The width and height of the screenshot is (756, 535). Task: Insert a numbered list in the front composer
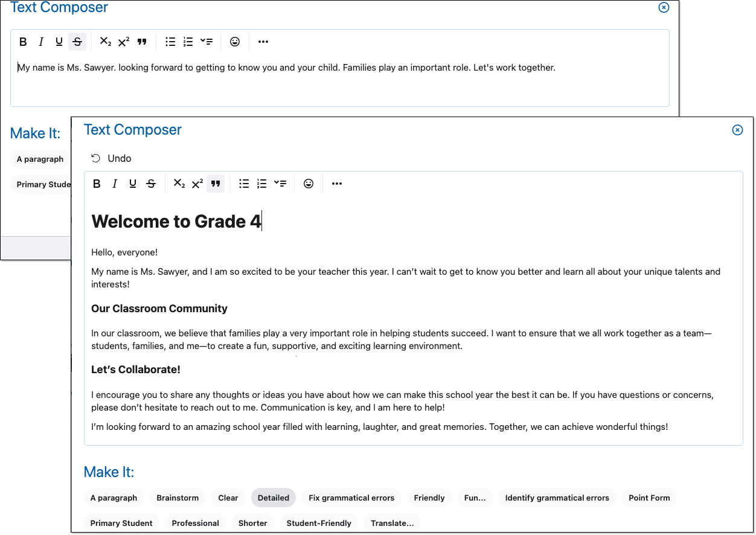point(261,184)
